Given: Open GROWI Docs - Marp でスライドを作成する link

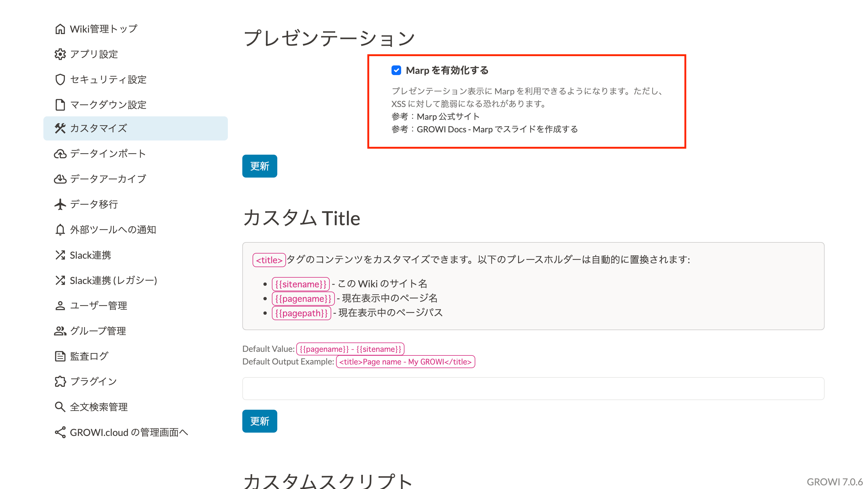Looking at the screenshot, I should (497, 129).
